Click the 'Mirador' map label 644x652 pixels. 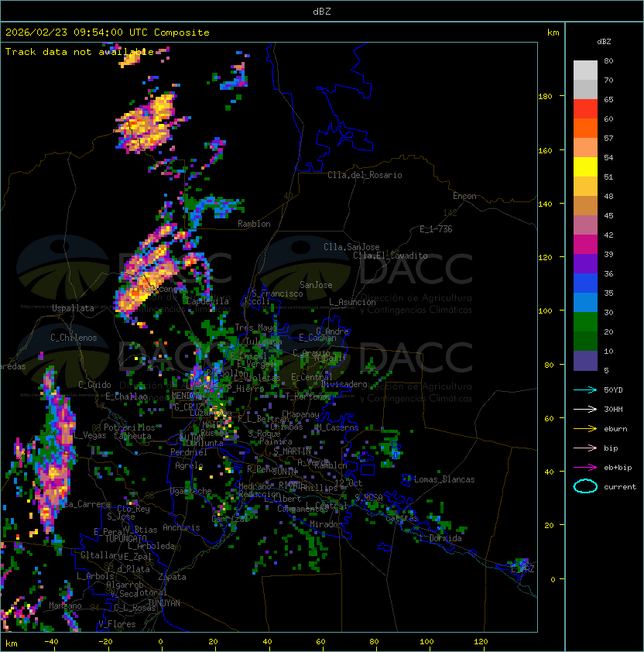point(327,524)
